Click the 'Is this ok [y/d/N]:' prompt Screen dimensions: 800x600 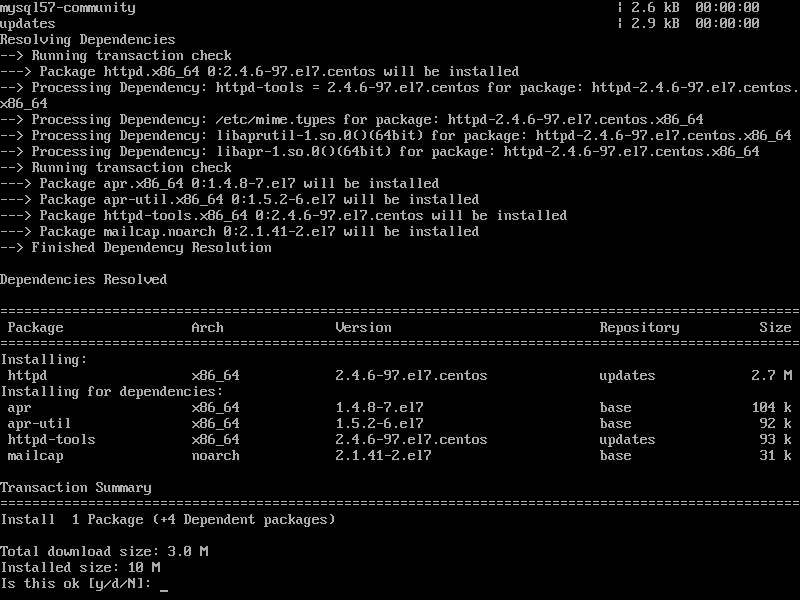76,583
